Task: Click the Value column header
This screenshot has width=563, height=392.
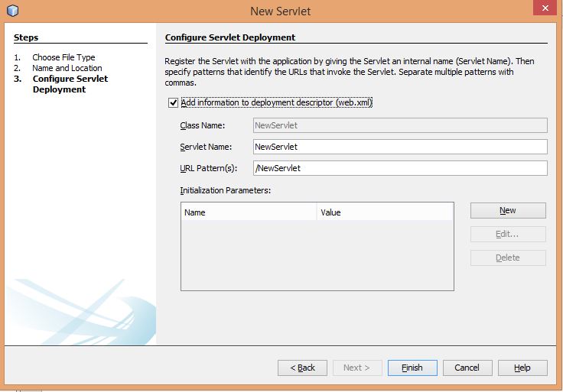Action: [385, 212]
